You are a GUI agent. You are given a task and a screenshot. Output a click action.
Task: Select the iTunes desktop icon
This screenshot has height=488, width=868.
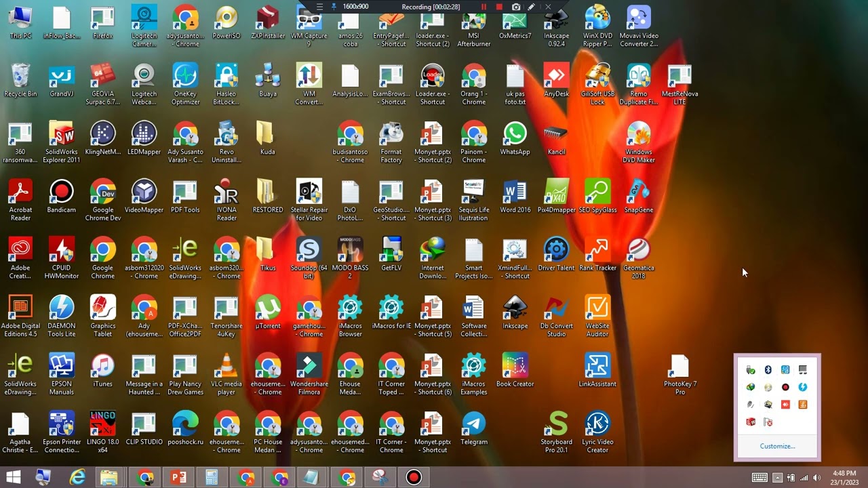point(103,371)
